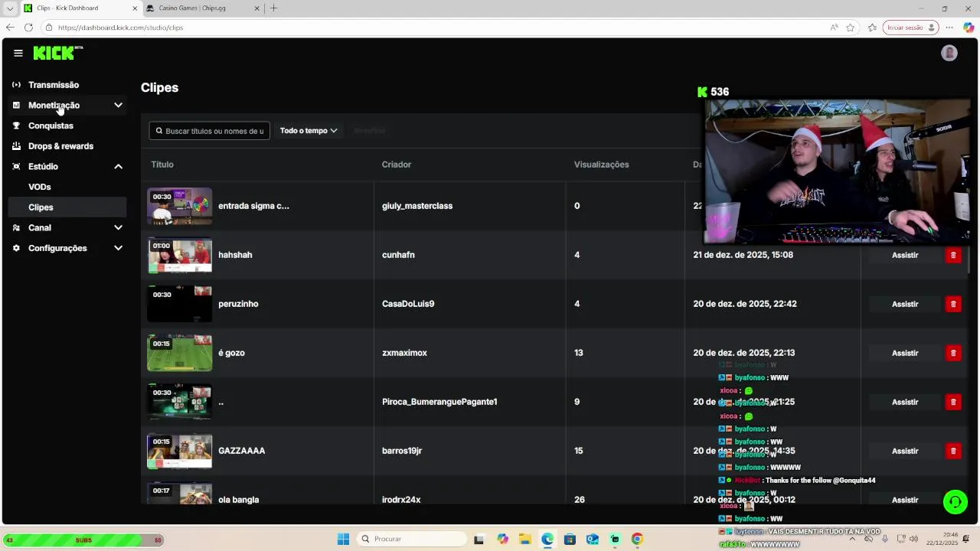Close the Clips - Kick Dashboard tab
This screenshot has height=551, width=980.
[x=135, y=8]
